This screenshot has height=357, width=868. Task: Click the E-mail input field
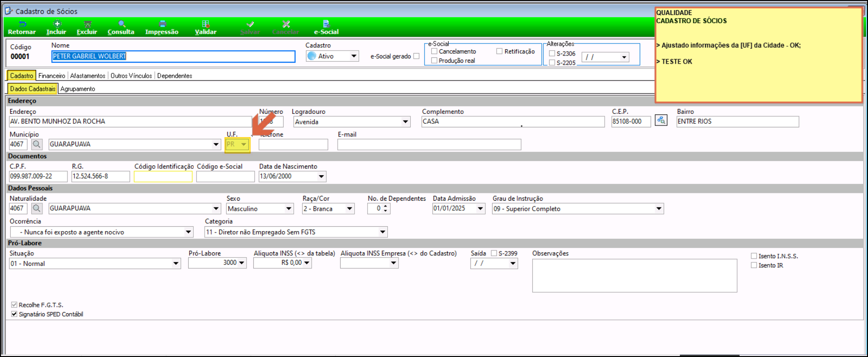(429, 144)
